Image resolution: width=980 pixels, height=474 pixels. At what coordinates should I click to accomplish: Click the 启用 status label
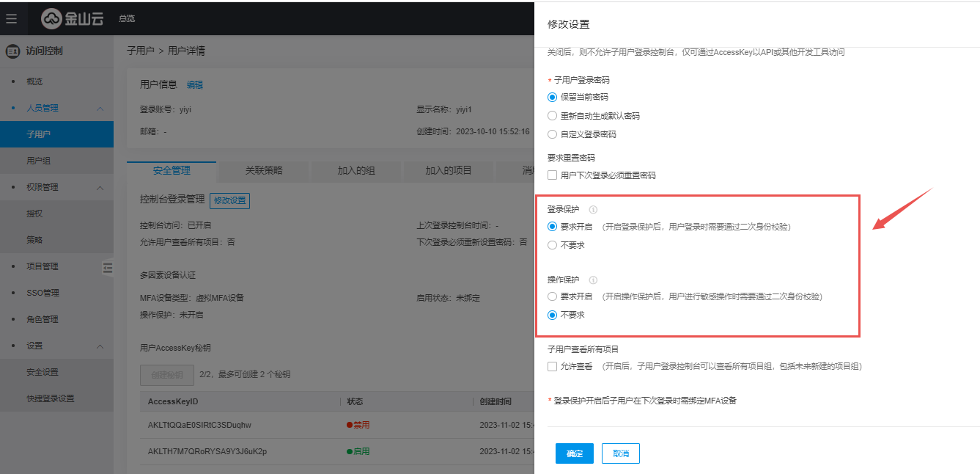coord(358,451)
